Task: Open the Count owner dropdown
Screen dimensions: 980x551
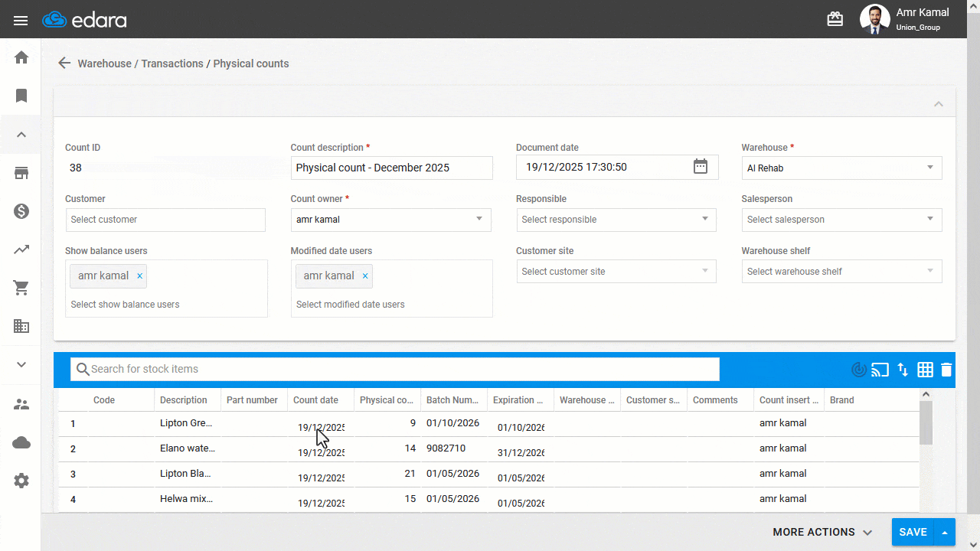Action: coord(391,220)
